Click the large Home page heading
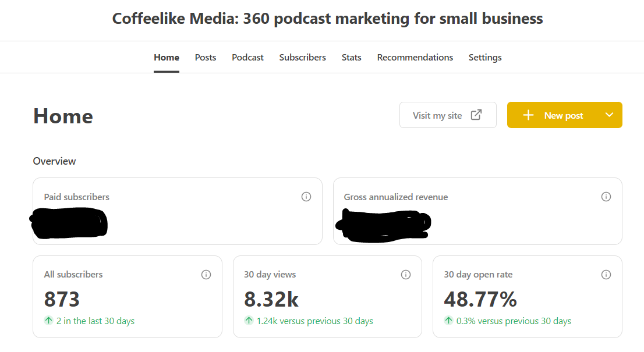Screen dimensions: 644x352 coord(63,116)
